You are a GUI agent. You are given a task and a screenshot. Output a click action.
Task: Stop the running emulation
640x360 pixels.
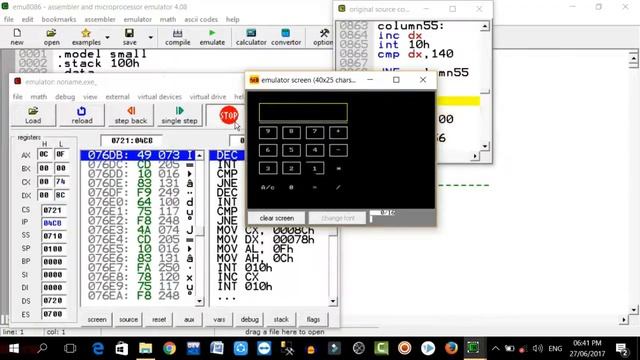coord(229,116)
